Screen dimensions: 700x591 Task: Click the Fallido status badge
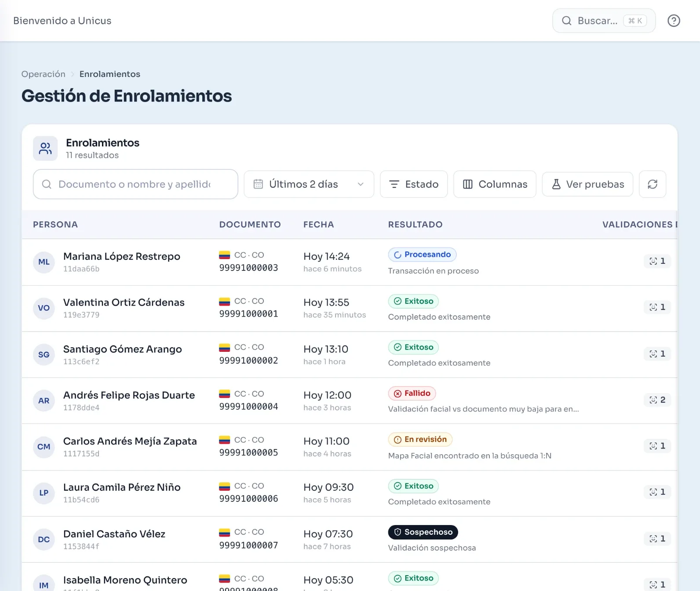pos(412,394)
